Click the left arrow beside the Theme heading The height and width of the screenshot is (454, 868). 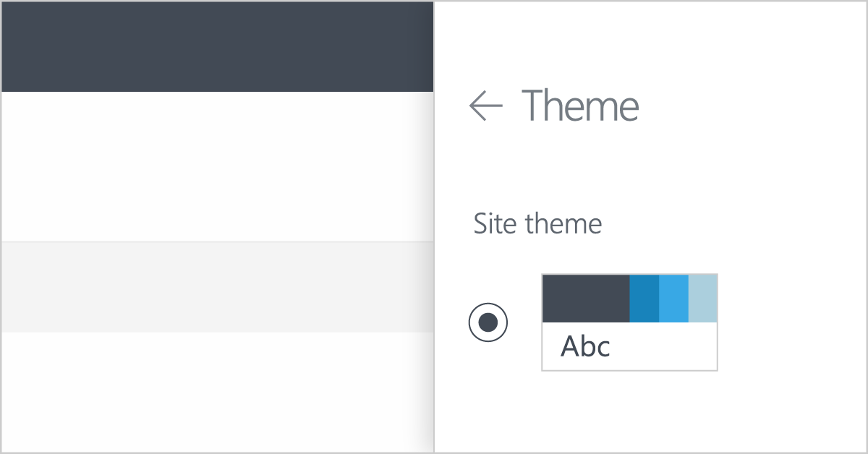tap(487, 106)
